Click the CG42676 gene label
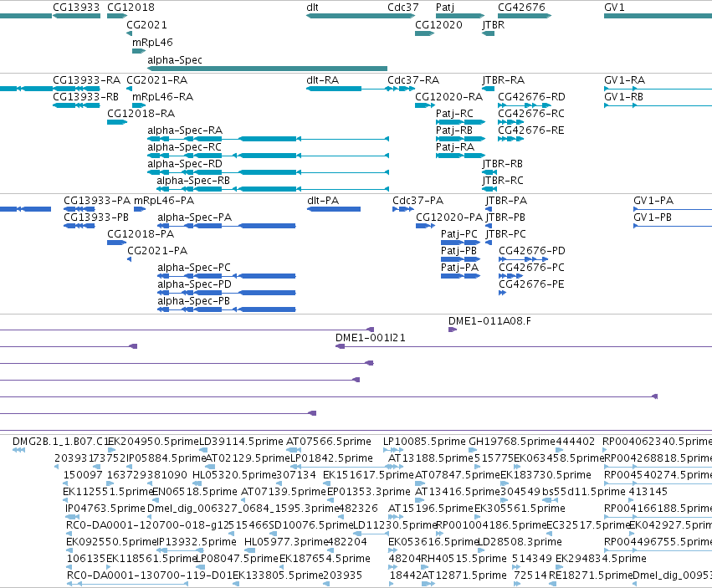 [x=521, y=8]
